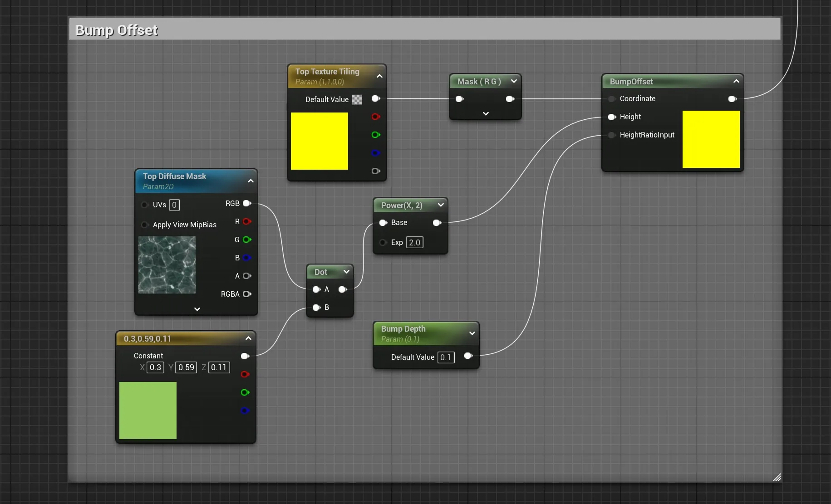The width and height of the screenshot is (831, 504).
Task: Click the alpha output pin on Top Texture Tiling
Action: (375, 171)
